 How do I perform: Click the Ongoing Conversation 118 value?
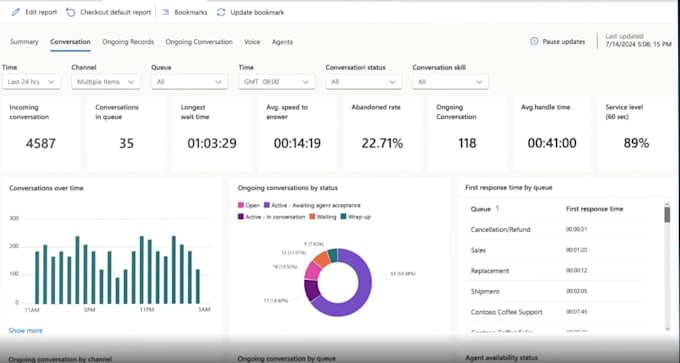click(x=467, y=143)
